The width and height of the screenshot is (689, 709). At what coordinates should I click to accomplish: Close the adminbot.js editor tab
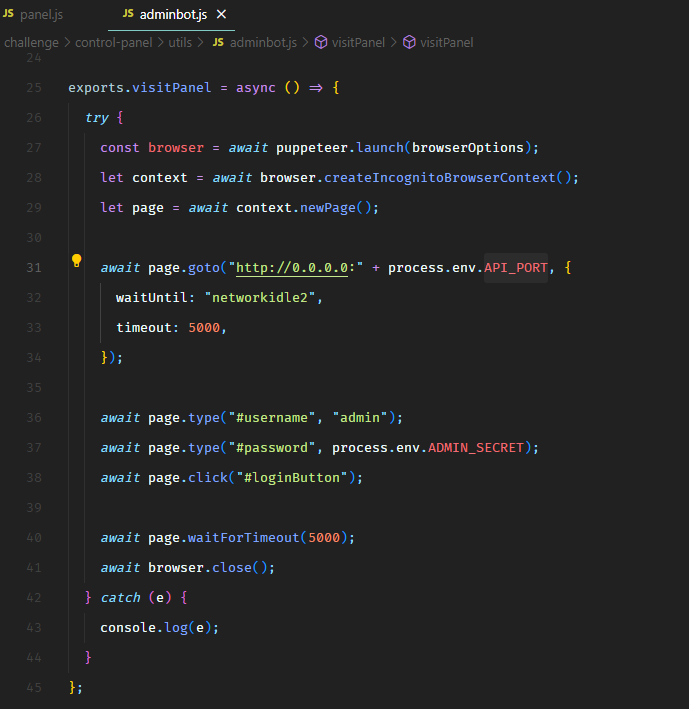222,14
